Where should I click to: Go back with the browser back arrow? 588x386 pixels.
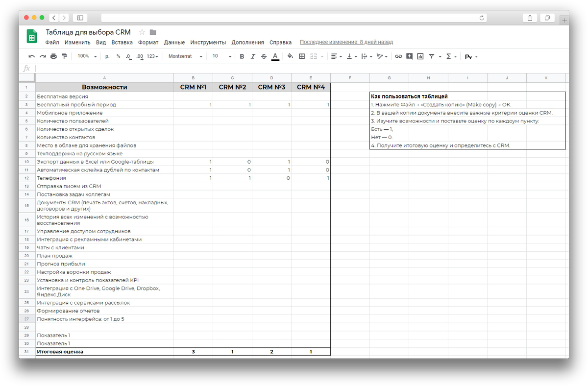tap(53, 18)
